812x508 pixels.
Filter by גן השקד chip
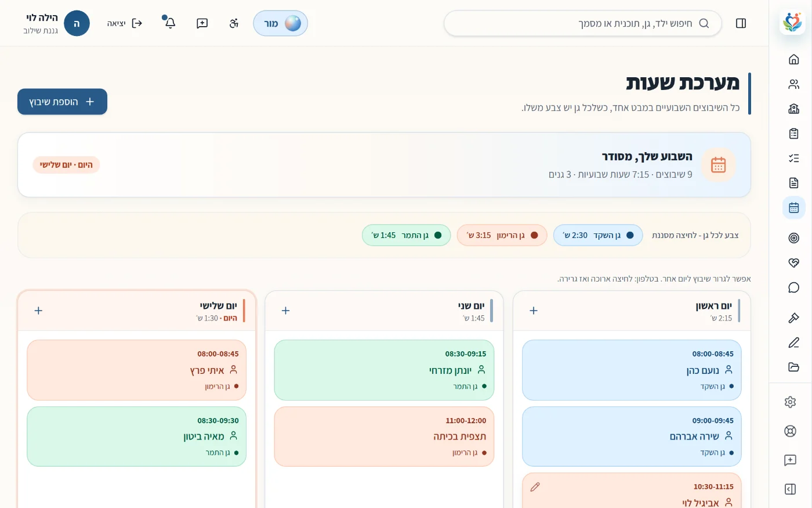pyautogui.click(x=598, y=235)
